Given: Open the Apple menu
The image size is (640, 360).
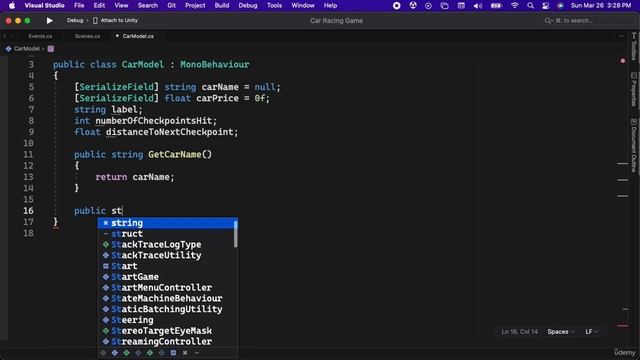Looking at the screenshot, I should (x=12, y=5).
